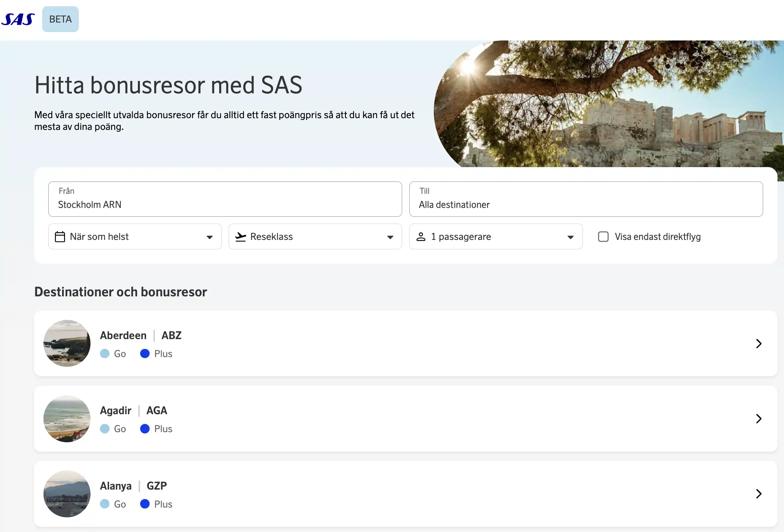Expand the 1 passagerare dropdown arrow
Screen dimensions: 784x532
[x=570, y=237]
